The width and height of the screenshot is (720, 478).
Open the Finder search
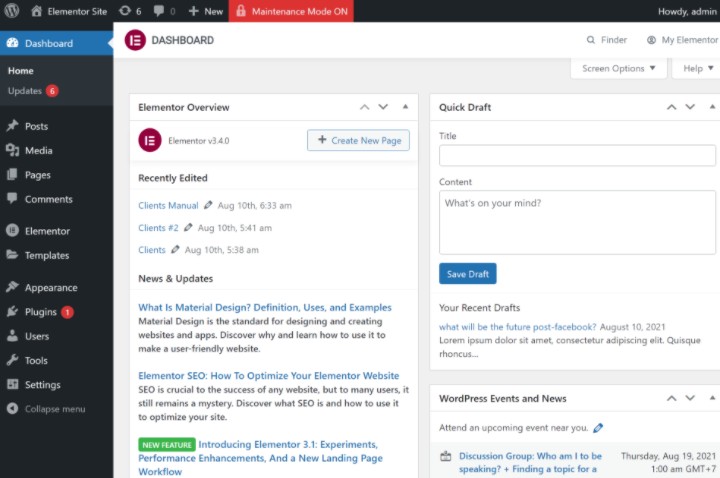tap(606, 40)
